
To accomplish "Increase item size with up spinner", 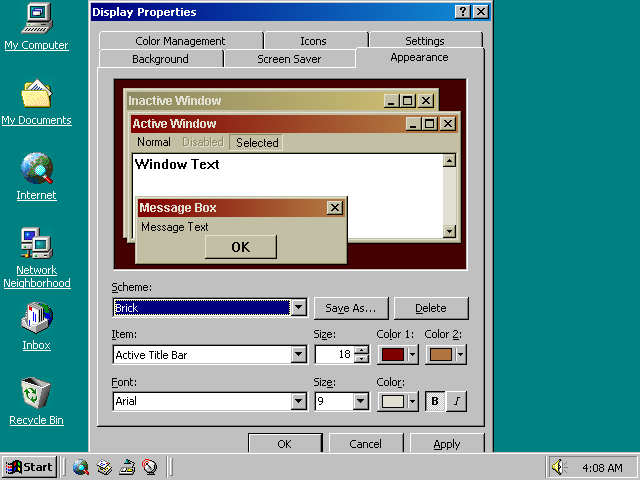I will (361, 350).
